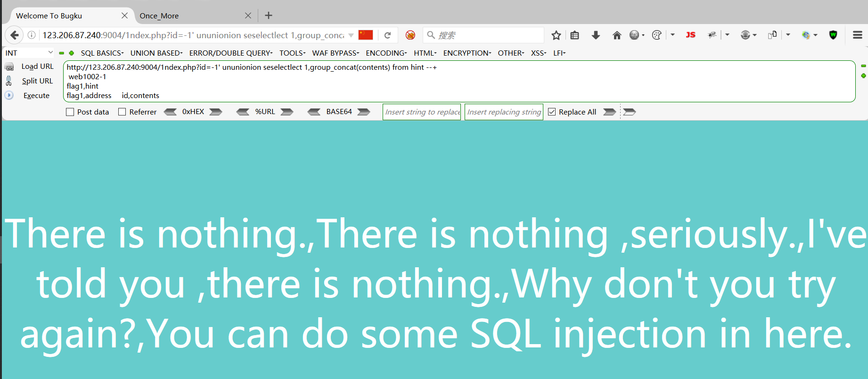Click the spider bug toolbar icon
Screen dimensions: 868x379
click(x=712, y=35)
